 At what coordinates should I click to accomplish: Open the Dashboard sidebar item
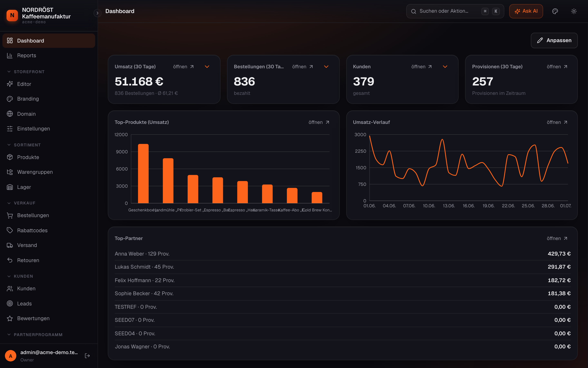[x=49, y=41]
